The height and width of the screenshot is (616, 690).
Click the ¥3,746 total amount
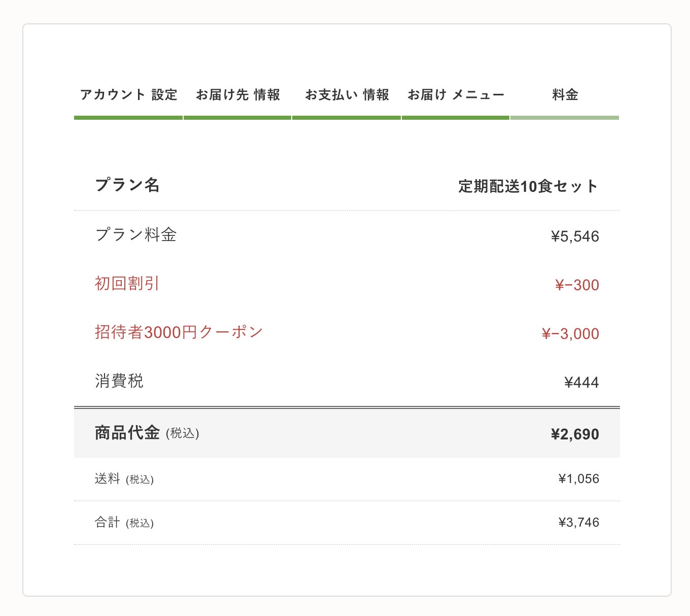click(x=578, y=523)
